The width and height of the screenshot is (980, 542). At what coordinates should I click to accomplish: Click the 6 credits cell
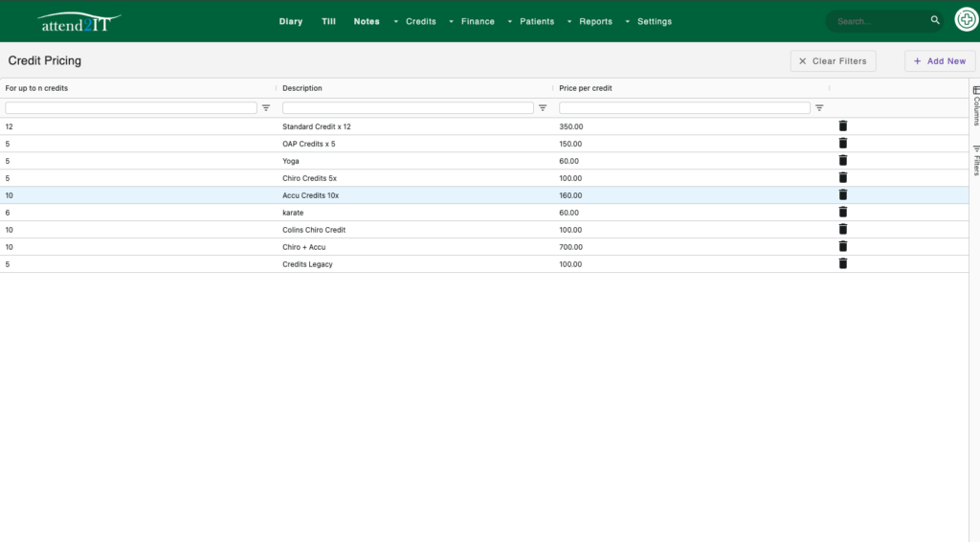[x=8, y=213]
